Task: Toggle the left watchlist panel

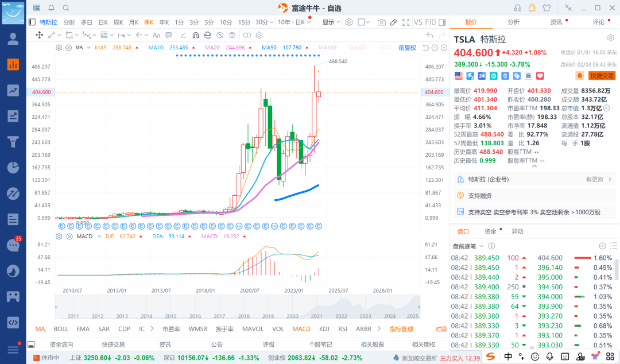Action: click(x=32, y=22)
